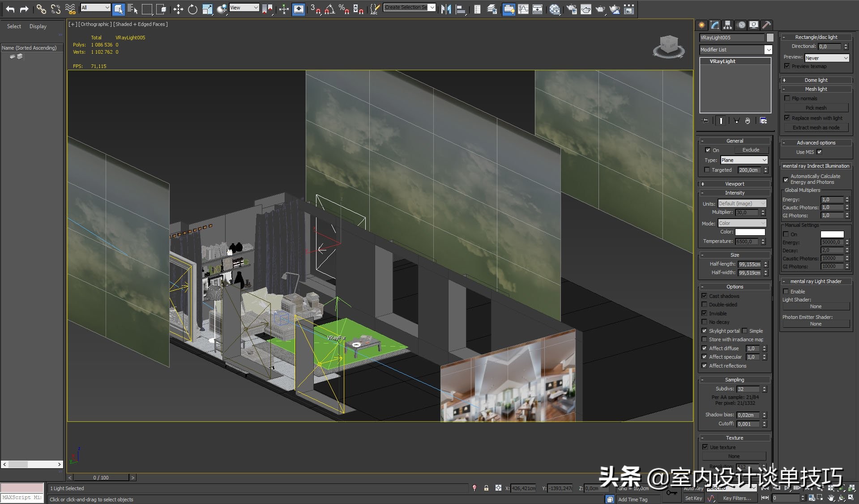Open the Mirror tool
The image size is (859, 504).
click(446, 9)
